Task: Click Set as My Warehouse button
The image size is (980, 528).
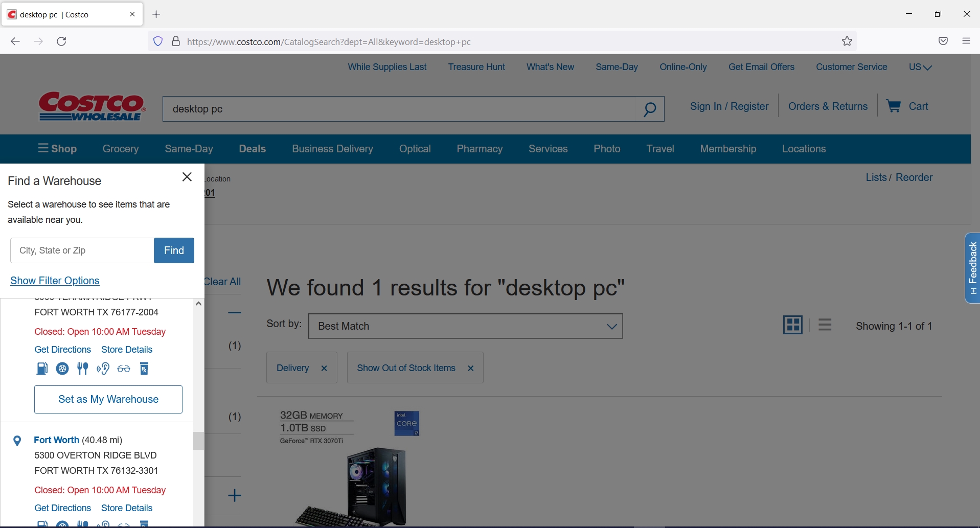Action: 108,399
